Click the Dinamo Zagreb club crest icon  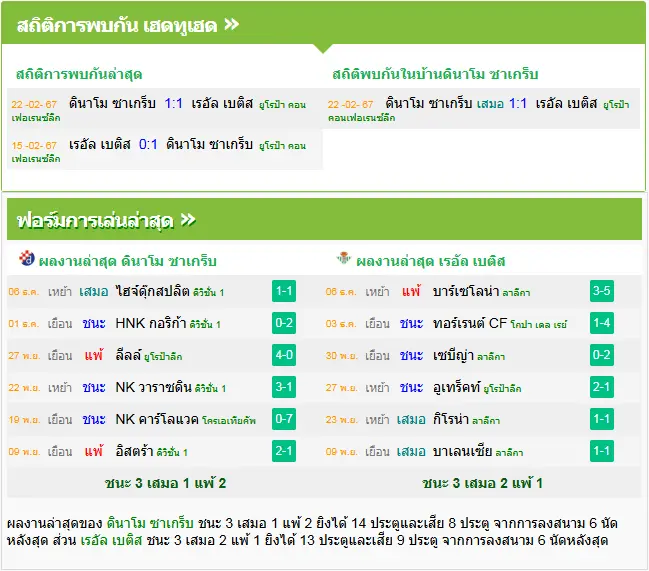[x=26, y=258]
